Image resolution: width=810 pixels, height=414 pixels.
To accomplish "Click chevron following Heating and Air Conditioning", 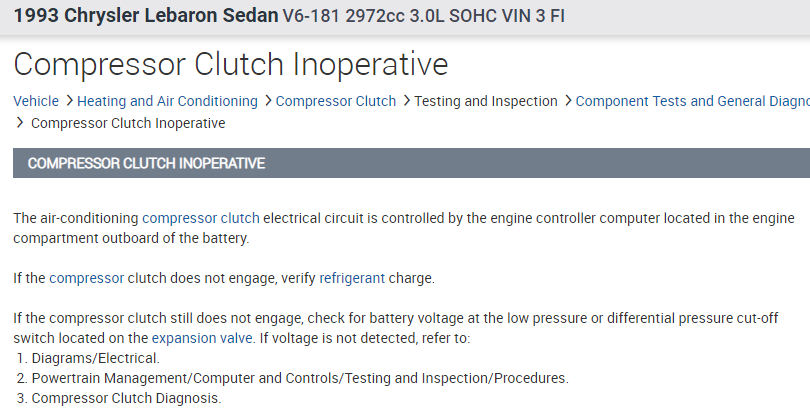I will [267, 101].
